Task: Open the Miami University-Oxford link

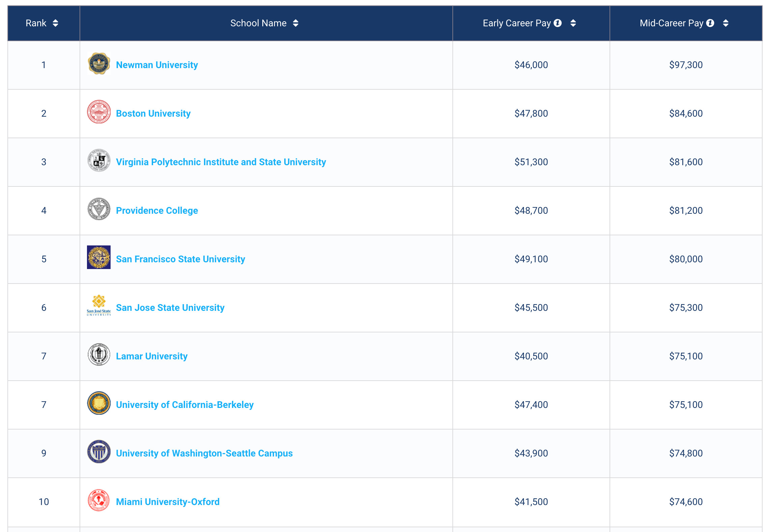Action: [168, 502]
